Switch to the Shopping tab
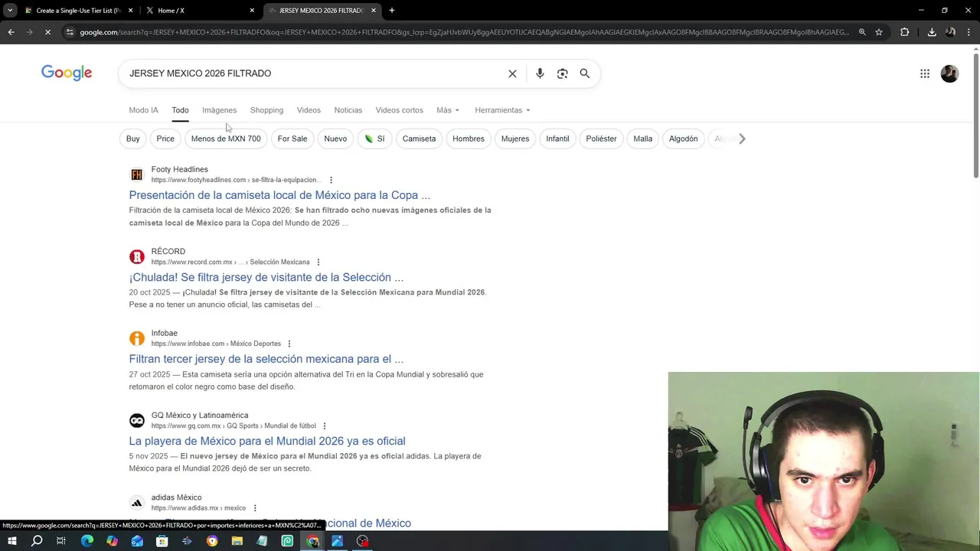 pyautogui.click(x=266, y=110)
